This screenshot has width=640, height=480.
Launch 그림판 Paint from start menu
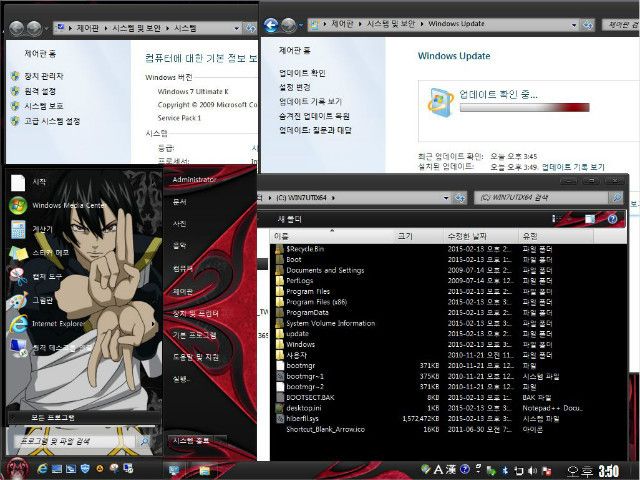(x=31, y=300)
